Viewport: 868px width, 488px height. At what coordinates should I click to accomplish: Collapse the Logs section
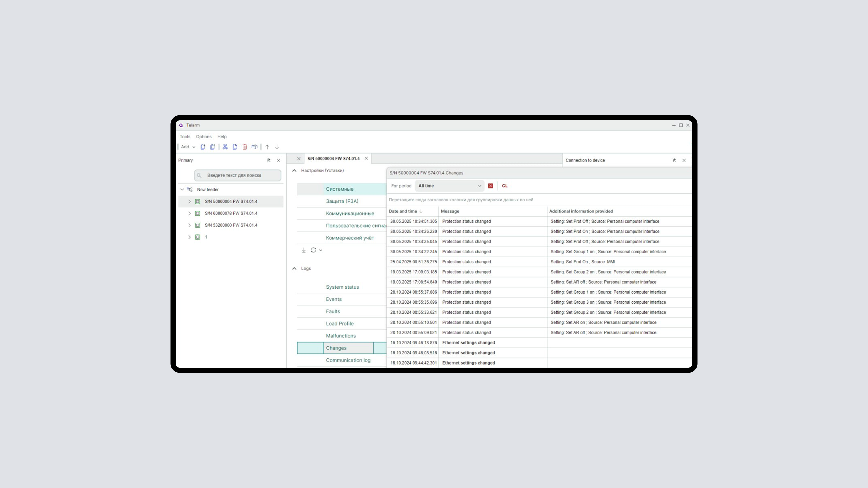294,268
